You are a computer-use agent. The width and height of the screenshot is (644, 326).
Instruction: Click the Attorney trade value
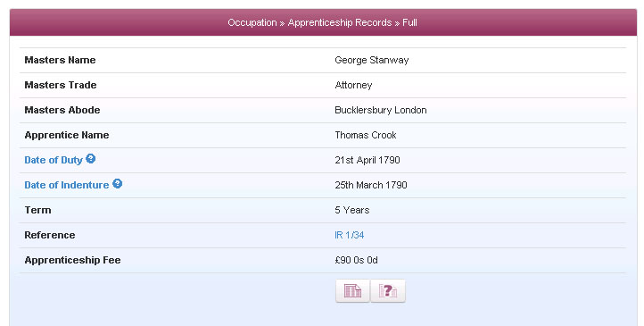coord(353,86)
